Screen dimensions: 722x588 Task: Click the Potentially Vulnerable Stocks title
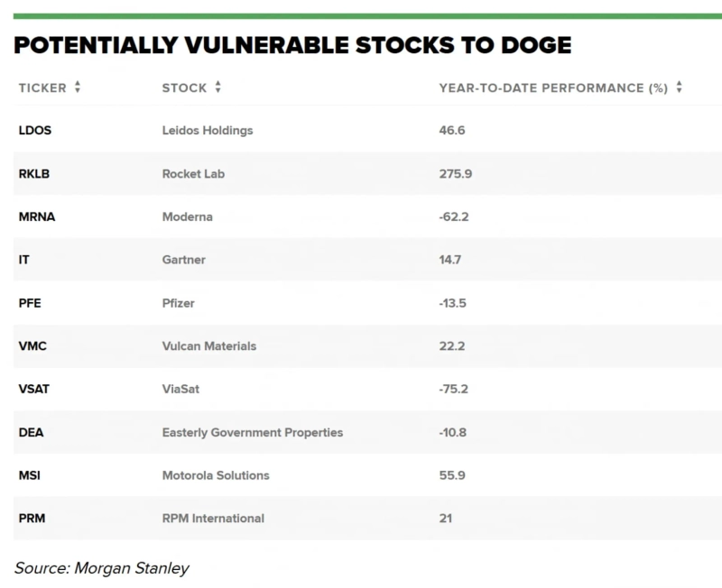click(292, 46)
